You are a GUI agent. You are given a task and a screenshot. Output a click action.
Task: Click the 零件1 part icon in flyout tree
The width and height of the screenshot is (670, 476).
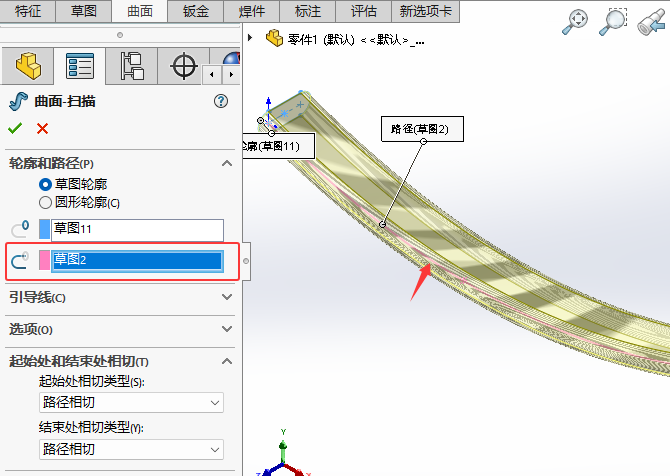coord(274,38)
